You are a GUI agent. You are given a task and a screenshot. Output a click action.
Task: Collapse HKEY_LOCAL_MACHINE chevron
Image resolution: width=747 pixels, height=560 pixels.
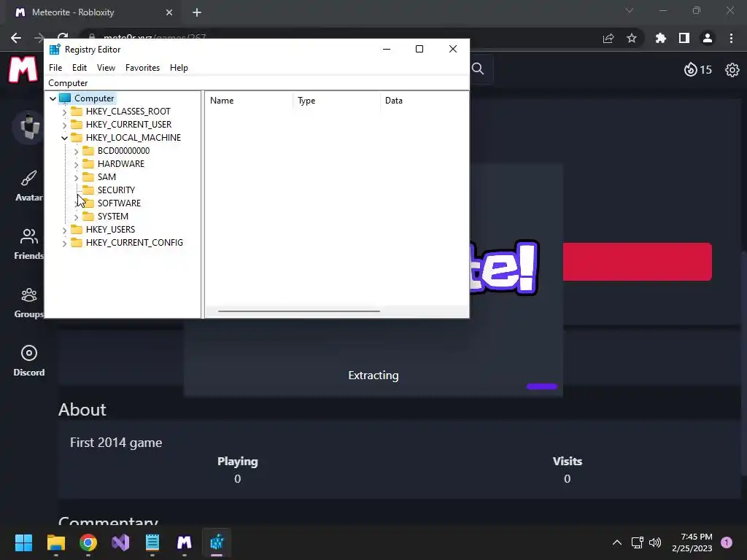point(65,138)
